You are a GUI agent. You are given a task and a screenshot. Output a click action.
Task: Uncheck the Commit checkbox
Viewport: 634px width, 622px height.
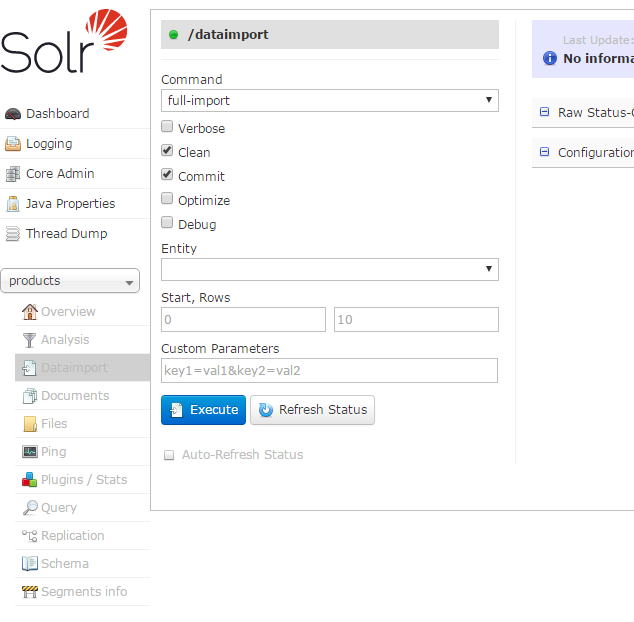pyautogui.click(x=167, y=174)
